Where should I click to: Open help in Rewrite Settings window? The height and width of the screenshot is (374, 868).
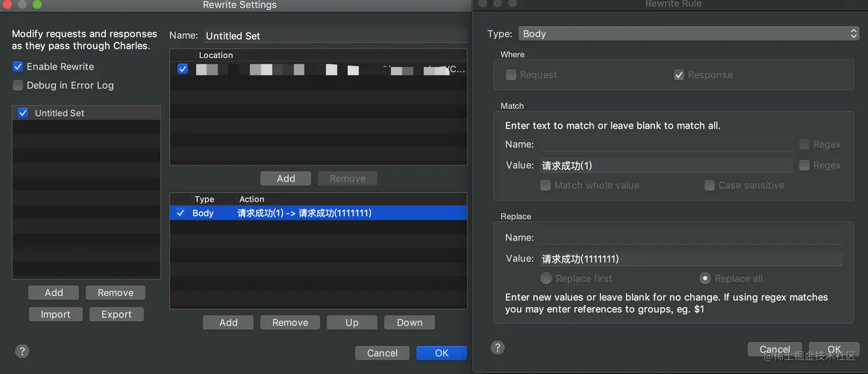(22, 351)
